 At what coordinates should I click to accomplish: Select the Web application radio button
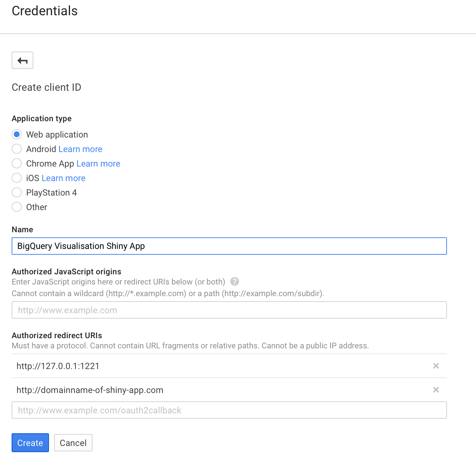tap(17, 134)
